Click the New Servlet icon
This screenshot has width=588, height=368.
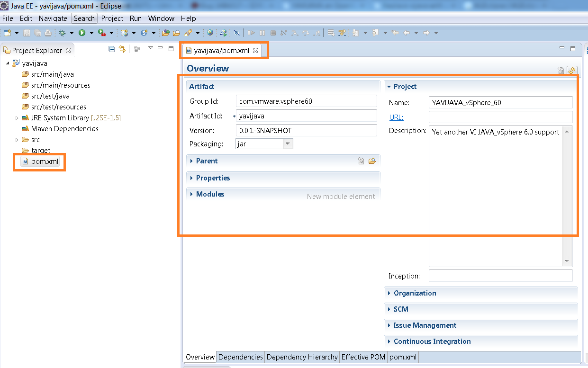point(145,33)
